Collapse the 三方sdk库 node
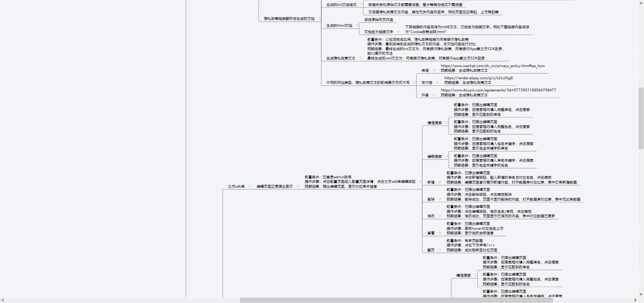 pos(250,186)
